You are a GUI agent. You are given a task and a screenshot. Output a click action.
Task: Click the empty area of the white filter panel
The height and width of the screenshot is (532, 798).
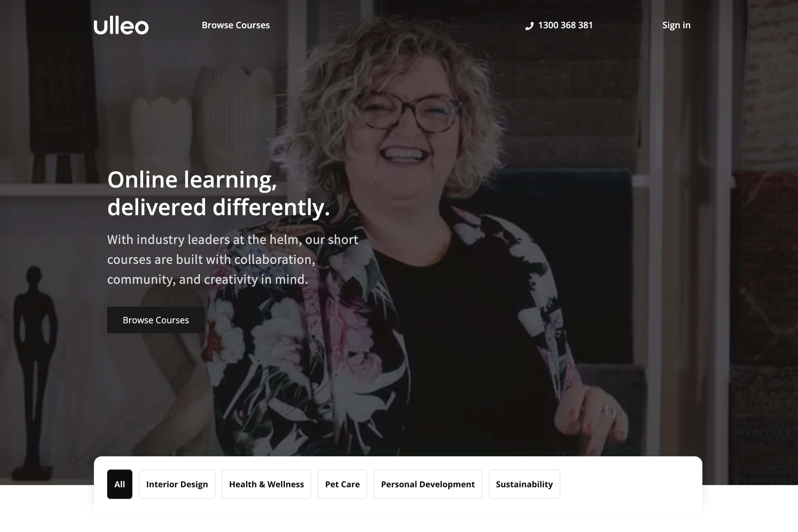click(x=631, y=484)
